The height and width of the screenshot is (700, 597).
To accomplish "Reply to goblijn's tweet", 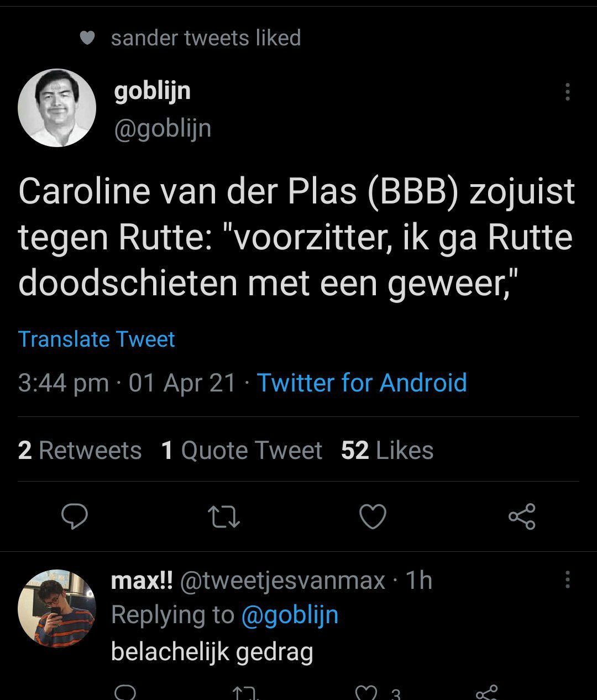I will 74,516.
